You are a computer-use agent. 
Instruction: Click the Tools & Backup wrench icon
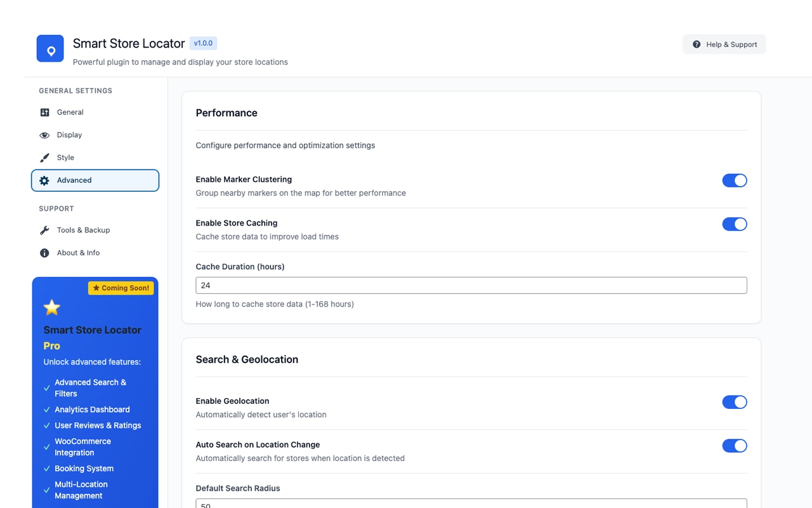pyautogui.click(x=44, y=231)
